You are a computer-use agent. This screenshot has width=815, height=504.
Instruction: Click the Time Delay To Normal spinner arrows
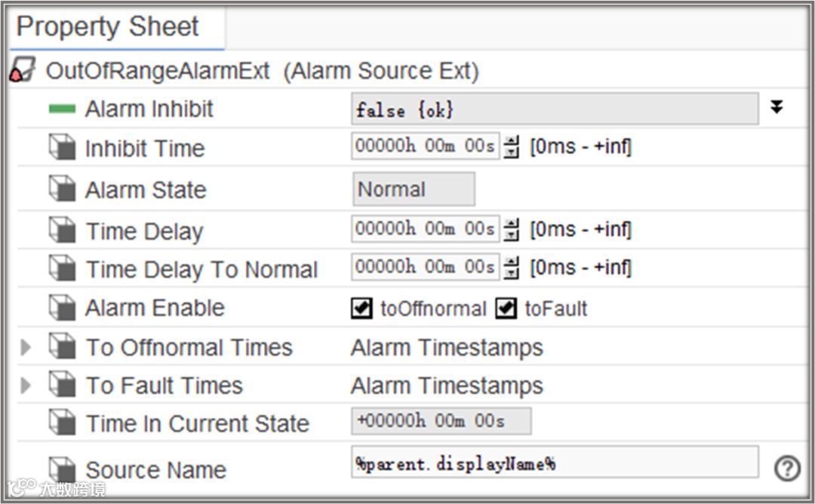click(512, 268)
